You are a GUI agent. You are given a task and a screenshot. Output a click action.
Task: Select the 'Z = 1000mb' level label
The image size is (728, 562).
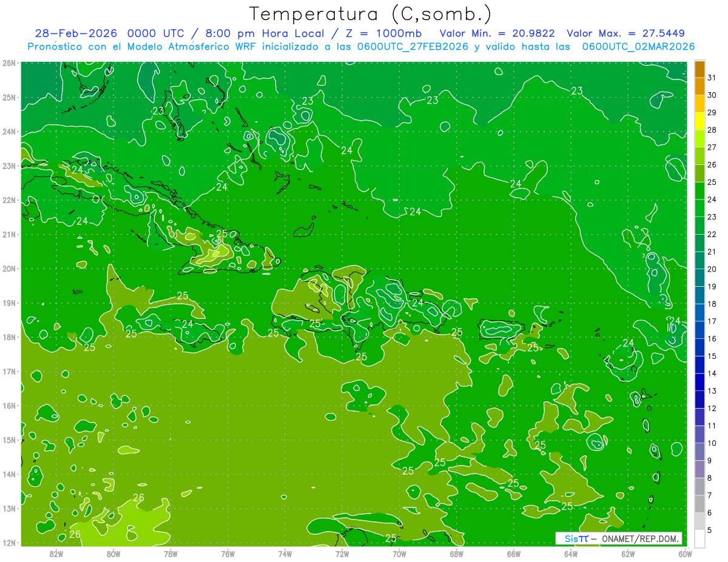click(385, 33)
